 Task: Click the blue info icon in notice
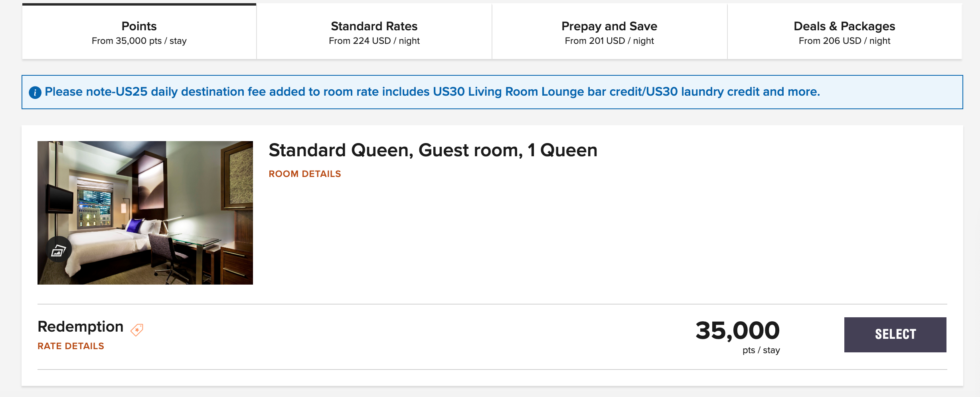[x=35, y=92]
